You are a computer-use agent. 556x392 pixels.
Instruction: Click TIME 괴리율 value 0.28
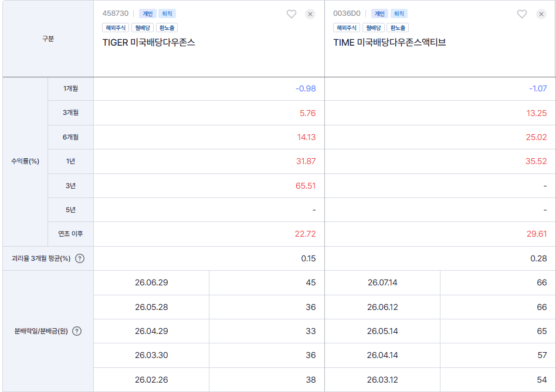click(538, 258)
